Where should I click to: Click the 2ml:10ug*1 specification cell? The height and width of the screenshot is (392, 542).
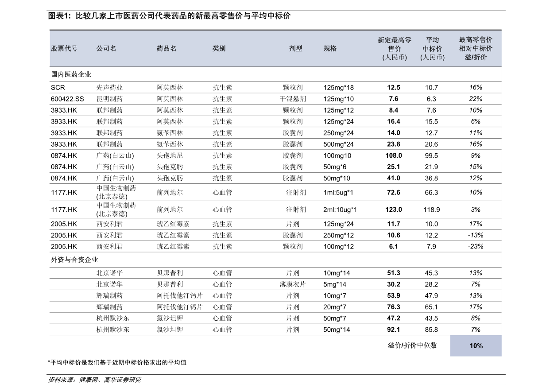tap(340, 210)
